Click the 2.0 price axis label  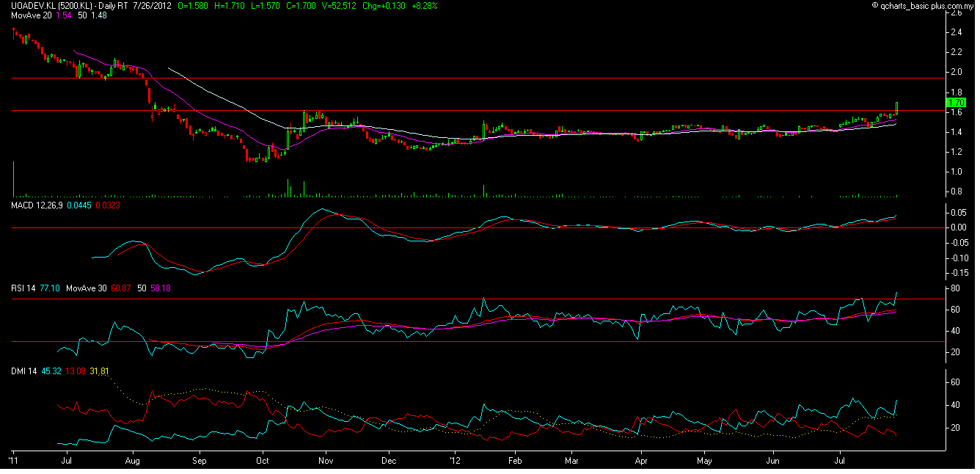pyautogui.click(x=957, y=72)
